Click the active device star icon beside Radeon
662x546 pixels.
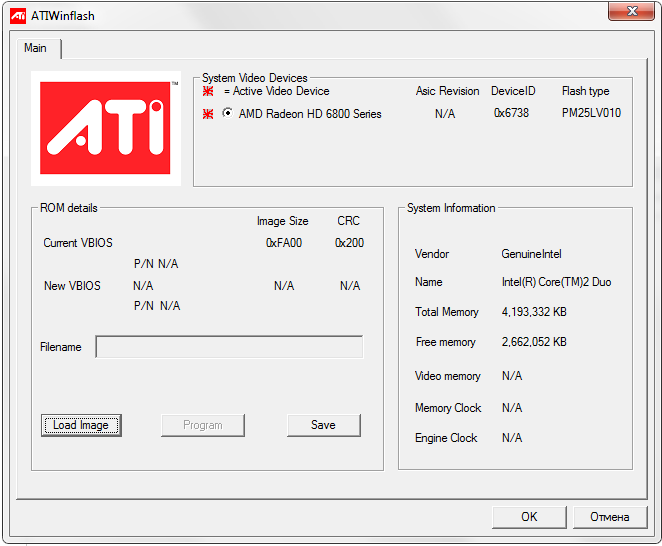click(x=208, y=114)
